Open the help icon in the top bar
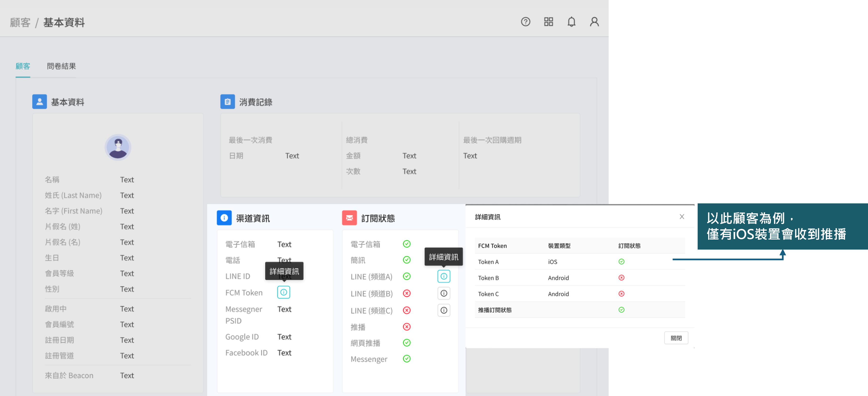This screenshot has width=868, height=396. coord(526,22)
